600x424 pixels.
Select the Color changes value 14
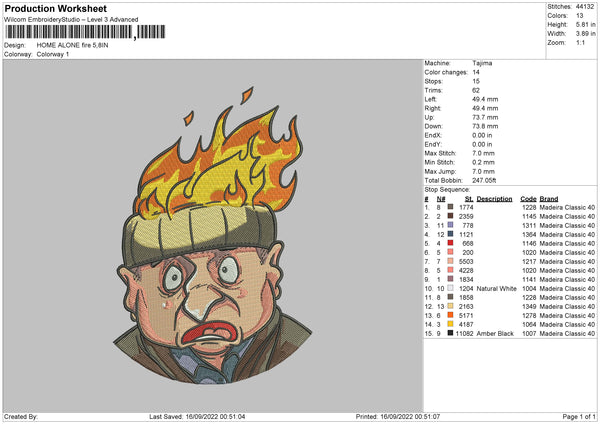click(x=476, y=72)
